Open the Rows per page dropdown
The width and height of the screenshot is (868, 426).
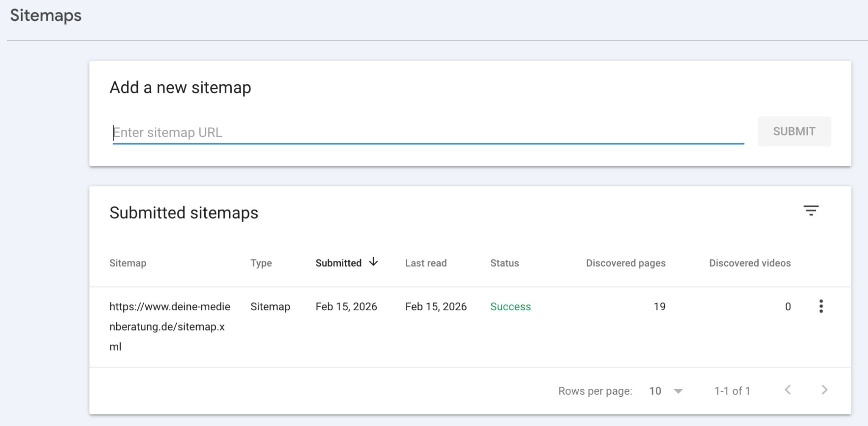click(678, 391)
